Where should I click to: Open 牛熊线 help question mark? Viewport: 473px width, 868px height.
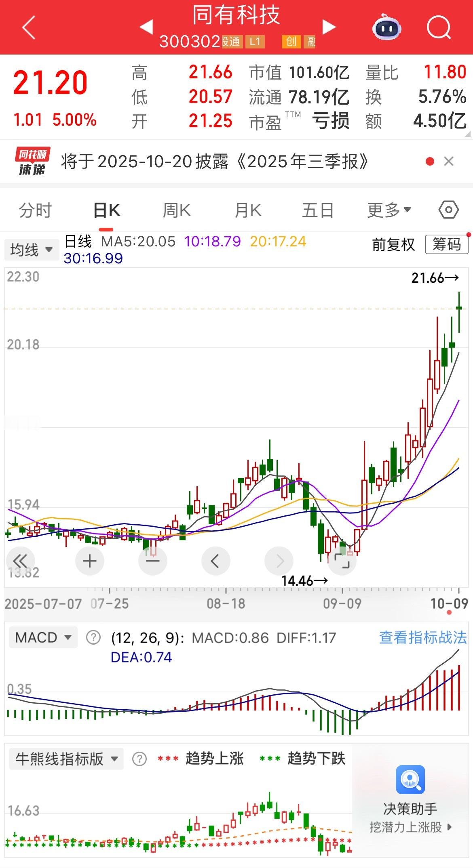[x=139, y=759]
